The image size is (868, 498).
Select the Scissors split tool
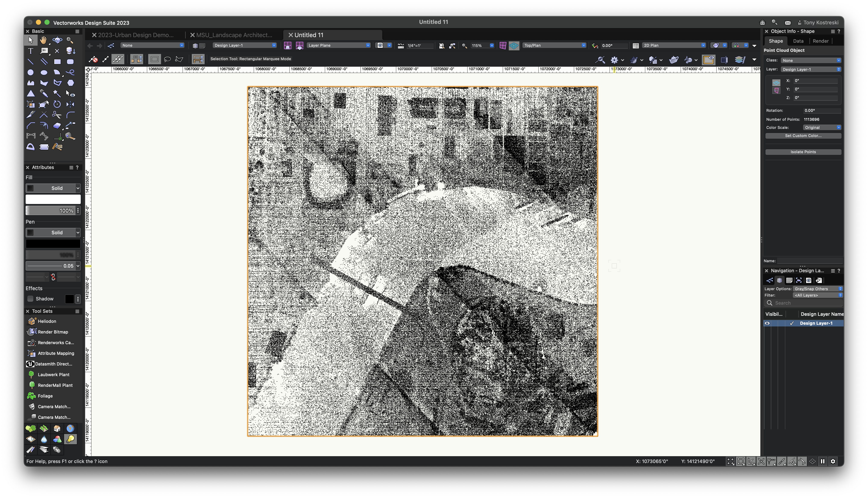click(57, 115)
